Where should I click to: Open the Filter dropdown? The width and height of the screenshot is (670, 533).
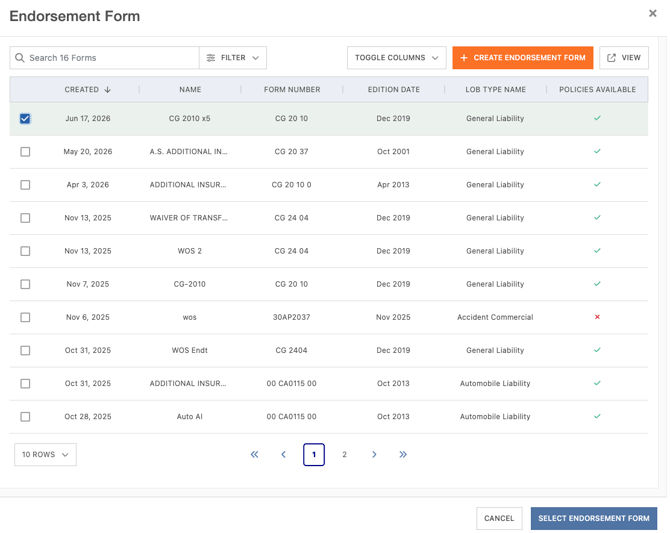233,58
